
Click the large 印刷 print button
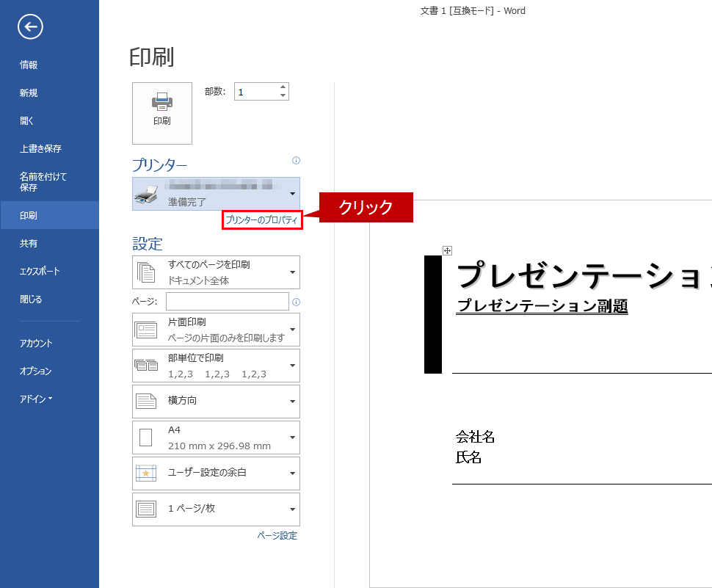162,113
